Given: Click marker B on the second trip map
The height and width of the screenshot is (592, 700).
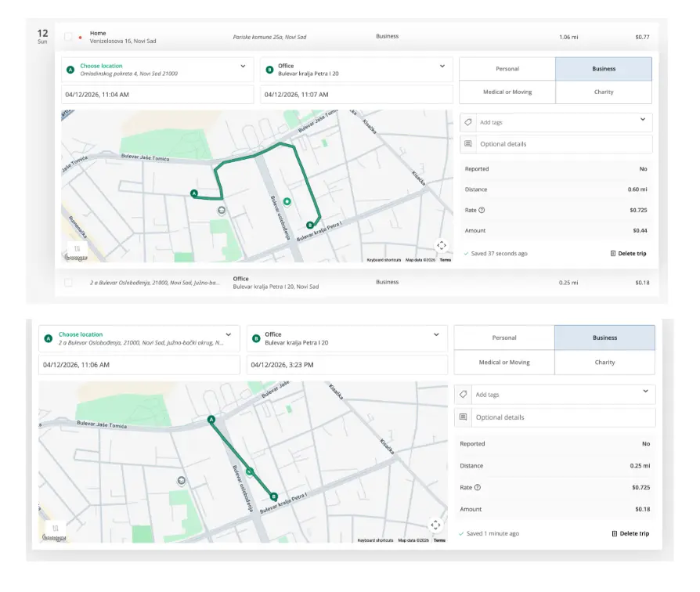Looking at the screenshot, I should [272, 496].
